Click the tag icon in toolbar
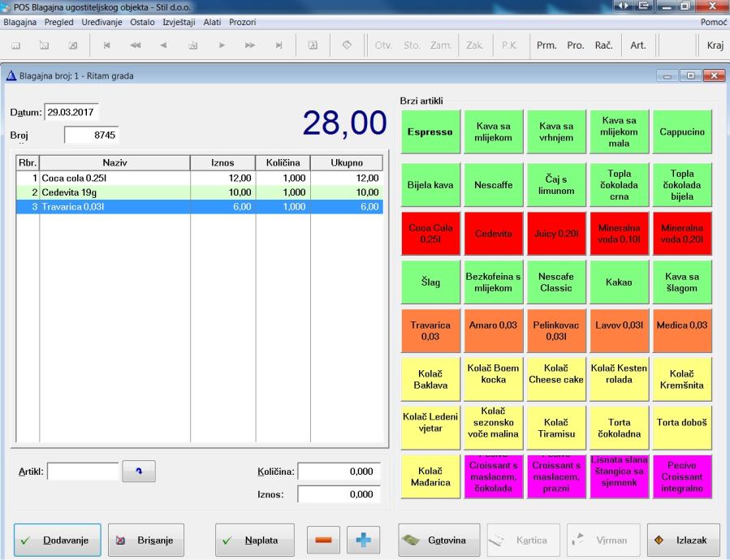 pyautogui.click(x=347, y=45)
